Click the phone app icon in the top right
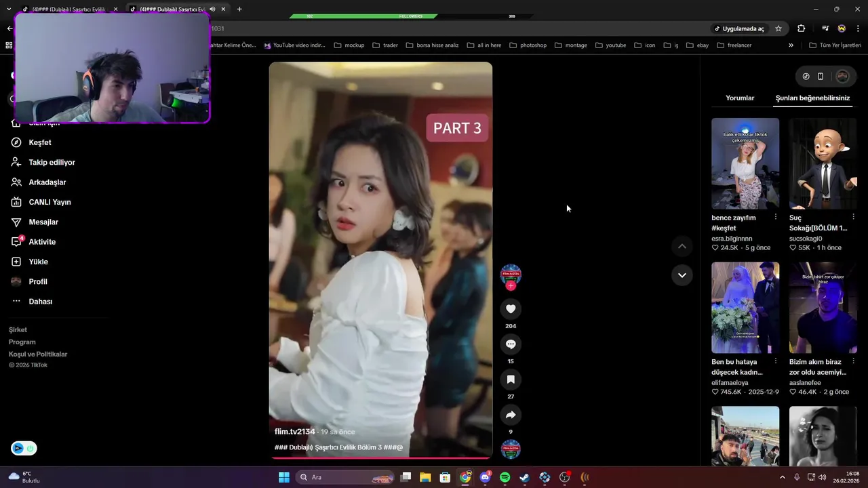The height and width of the screenshot is (488, 868). 820,77
